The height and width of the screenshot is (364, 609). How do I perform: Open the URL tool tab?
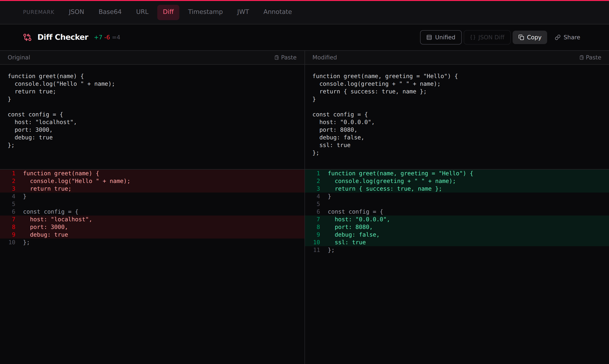tap(142, 12)
